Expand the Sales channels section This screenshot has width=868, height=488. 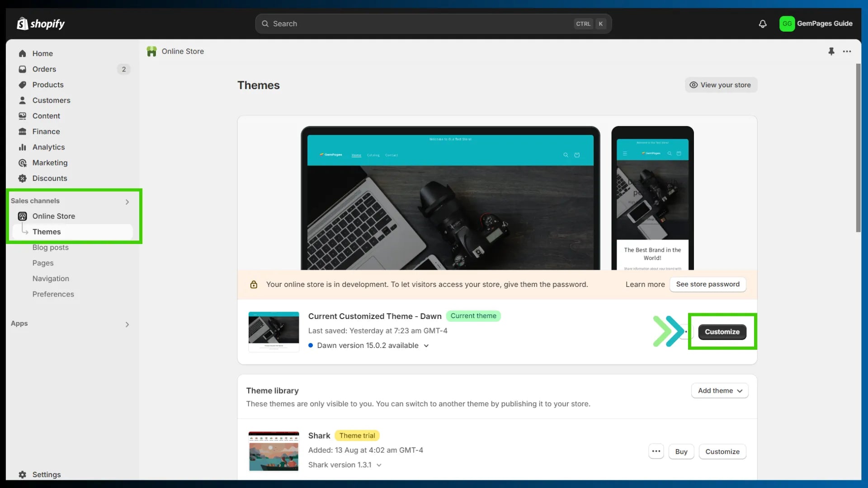click(x=127, y=202)
